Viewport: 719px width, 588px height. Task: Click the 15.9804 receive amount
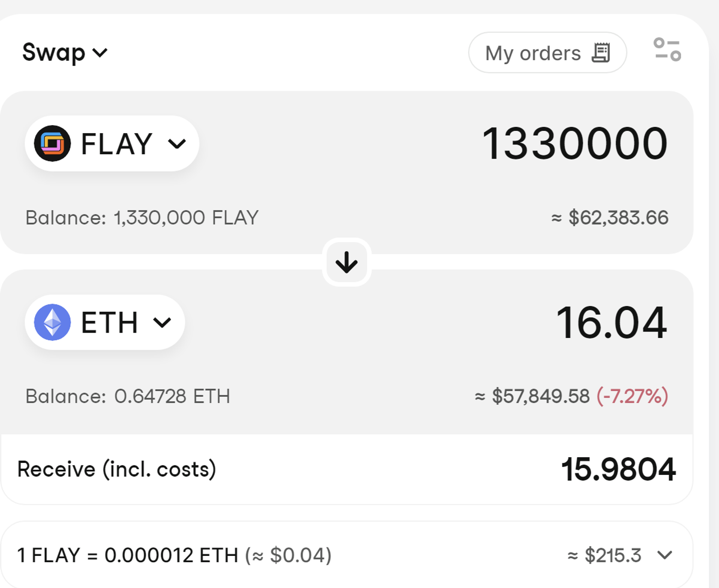(x=618, y=469)
